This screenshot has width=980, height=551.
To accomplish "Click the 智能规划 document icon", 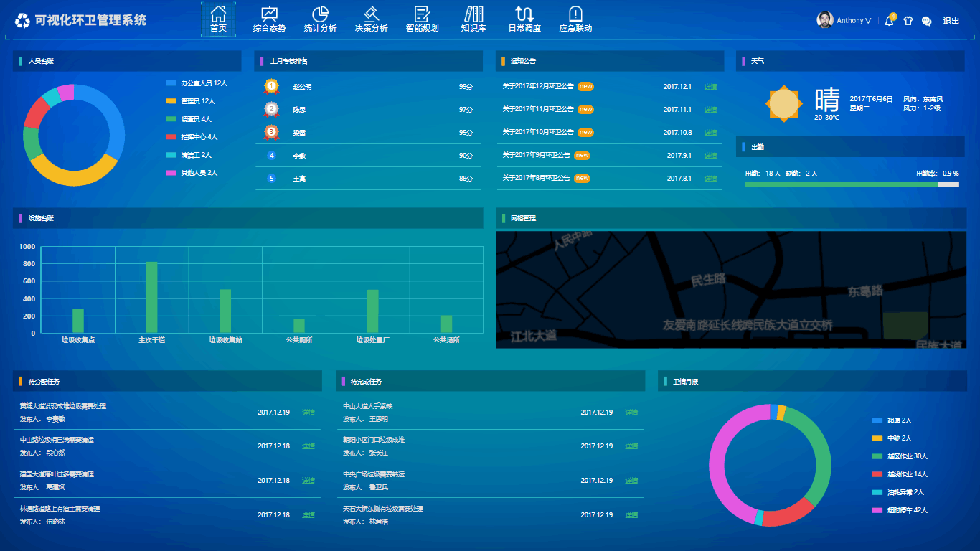I will point(422,14).
